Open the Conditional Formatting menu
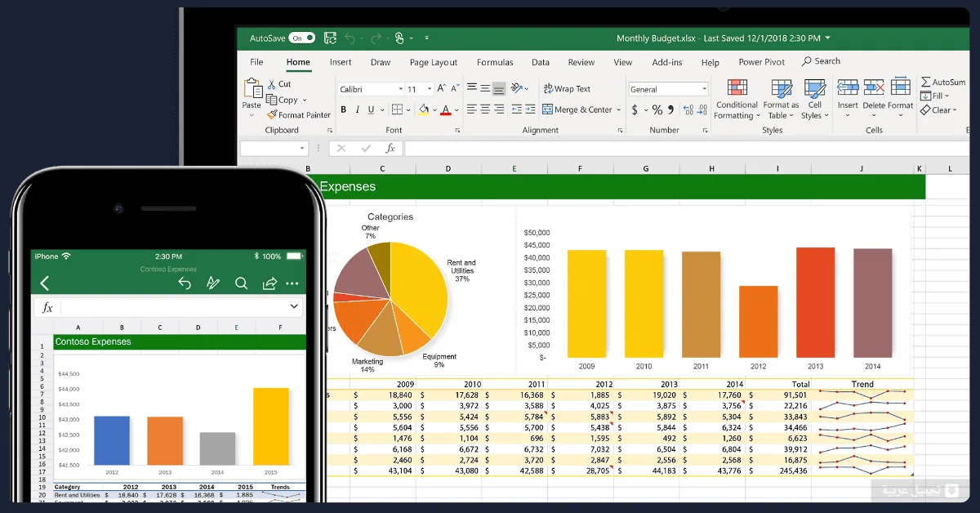The image size is (980, 513). pyautogui.click(x=737, y=100)
